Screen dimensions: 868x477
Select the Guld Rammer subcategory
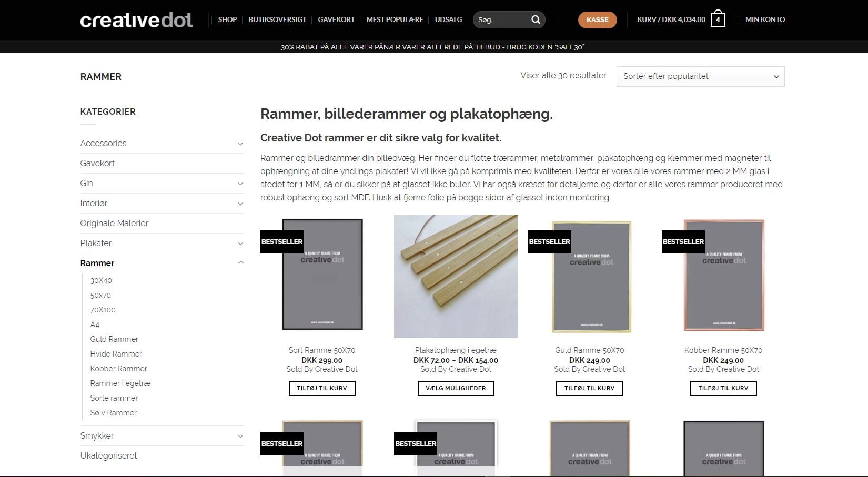click(x=114, y=339)
